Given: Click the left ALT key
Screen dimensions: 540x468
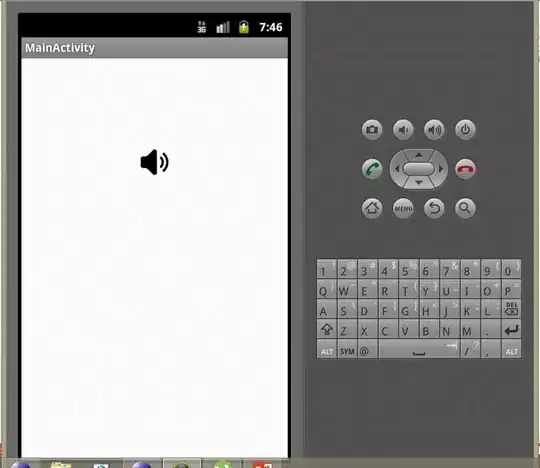Looking at the screenshot, I should [x=327, y=349].
